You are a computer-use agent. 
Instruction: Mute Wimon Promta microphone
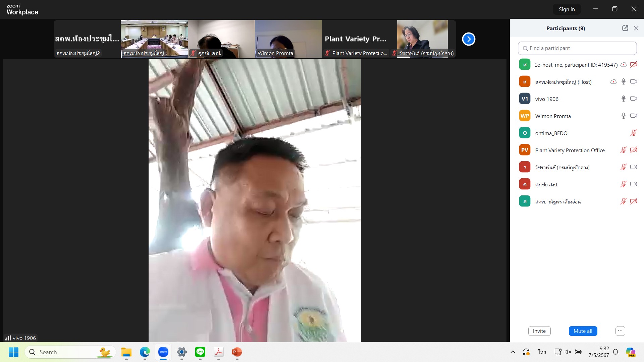tap(624, 116)
